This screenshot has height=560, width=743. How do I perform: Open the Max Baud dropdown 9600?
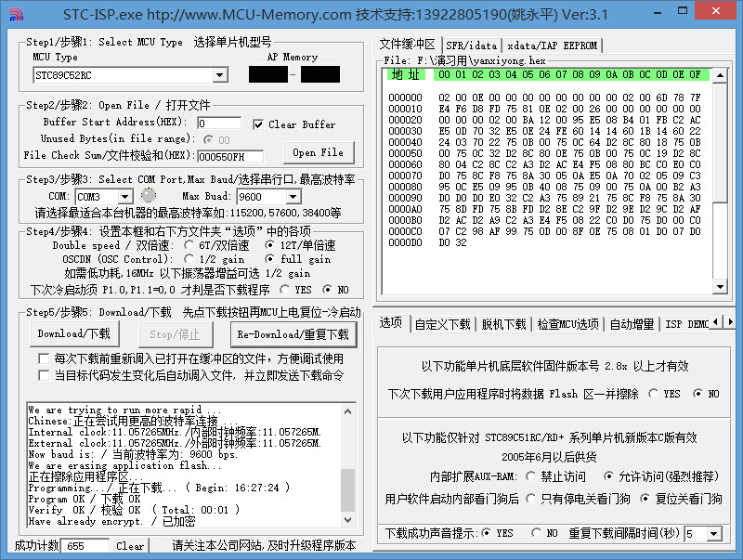(x=293, y=196)
